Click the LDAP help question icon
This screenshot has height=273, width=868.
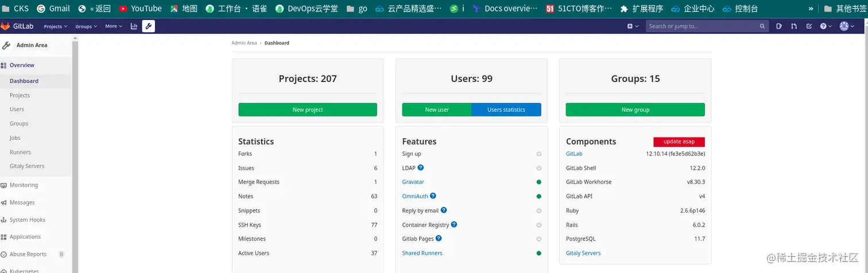pos(421,167)
